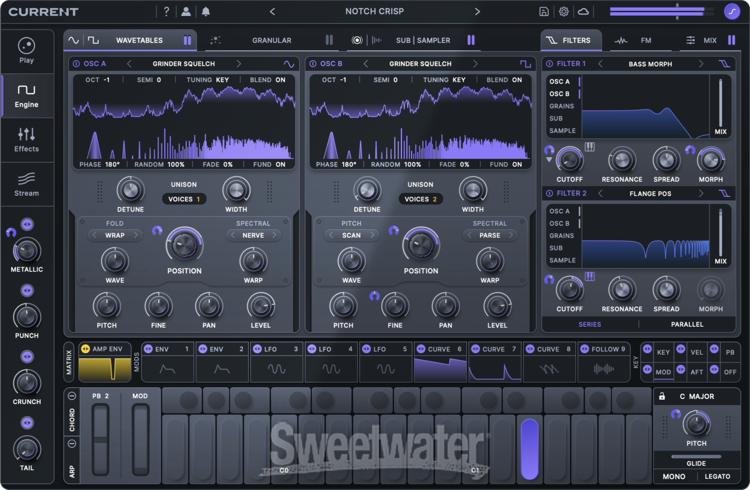Toggle the Wavetables pause bars
This screenshot has width=750, height=490.
188,40
